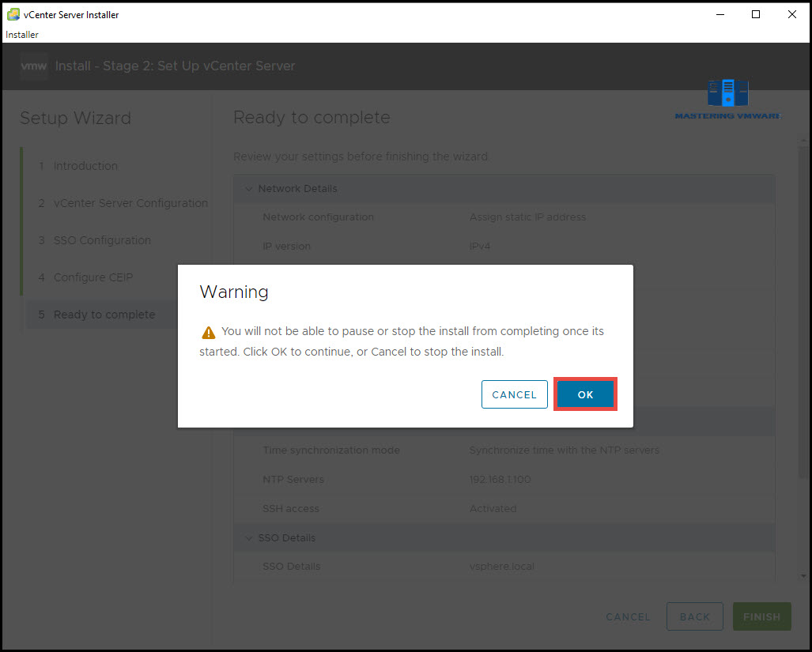
Task: Click the wizard footer CANCEL link
Action: click(628, 616)
